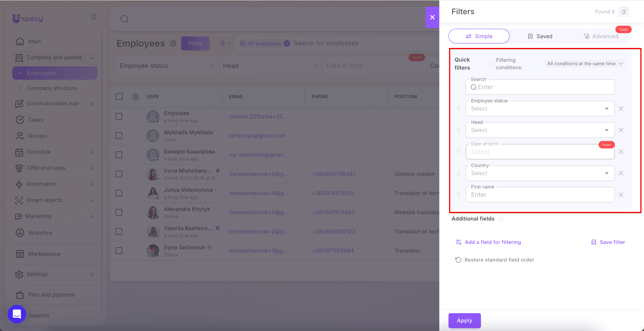The width and height of the screenshot is (644, 331).
Task: Click drag handle beside Head filter
Action: click(x=458, y=130)
